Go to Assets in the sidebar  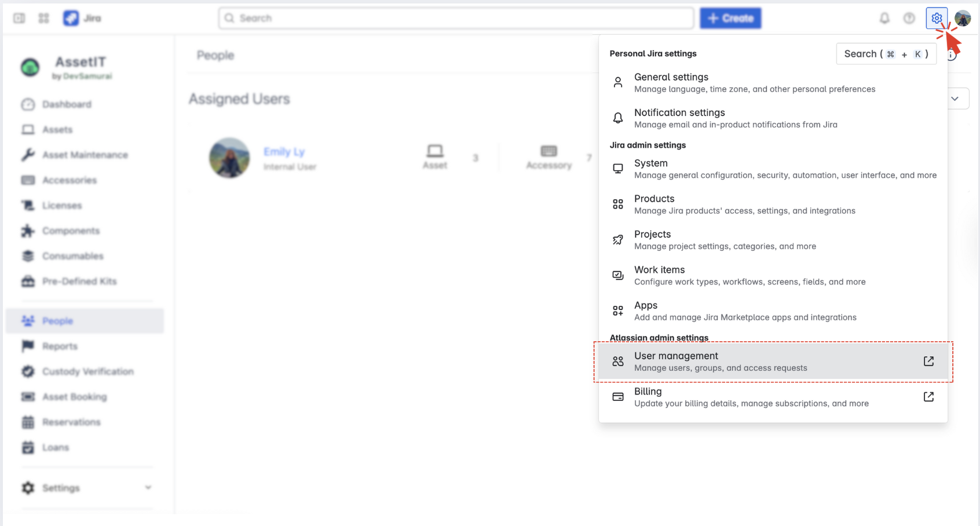[57, 130]
